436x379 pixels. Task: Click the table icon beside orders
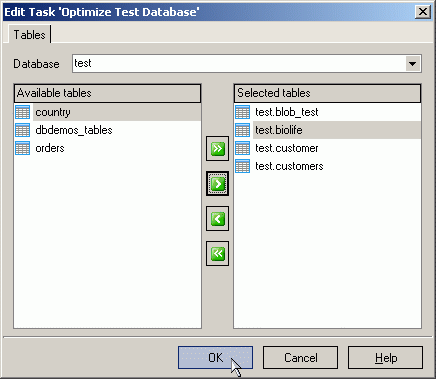click(23, 148)
